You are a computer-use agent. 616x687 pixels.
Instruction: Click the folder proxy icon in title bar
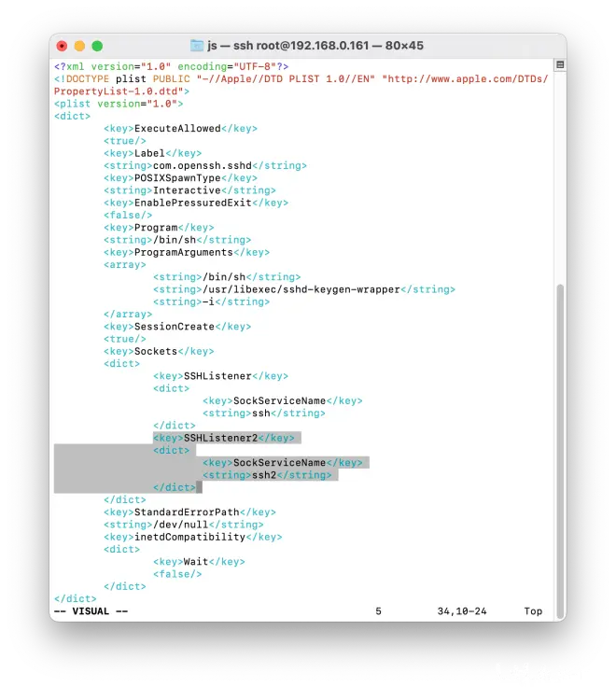click(x=197, y=46)
